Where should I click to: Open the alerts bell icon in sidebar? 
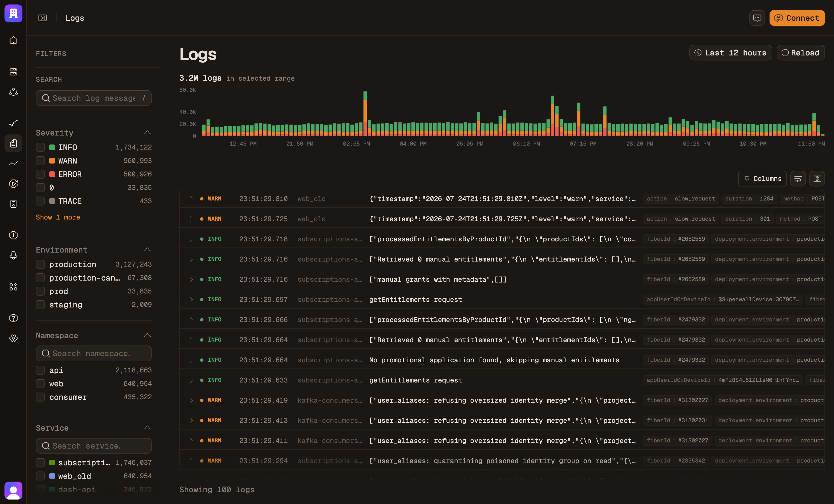coord(13,255)
